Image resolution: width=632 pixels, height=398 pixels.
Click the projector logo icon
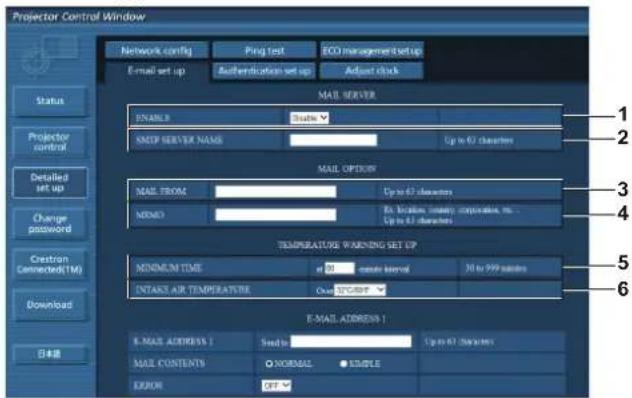pyautogui.click(x=50, y=56)
